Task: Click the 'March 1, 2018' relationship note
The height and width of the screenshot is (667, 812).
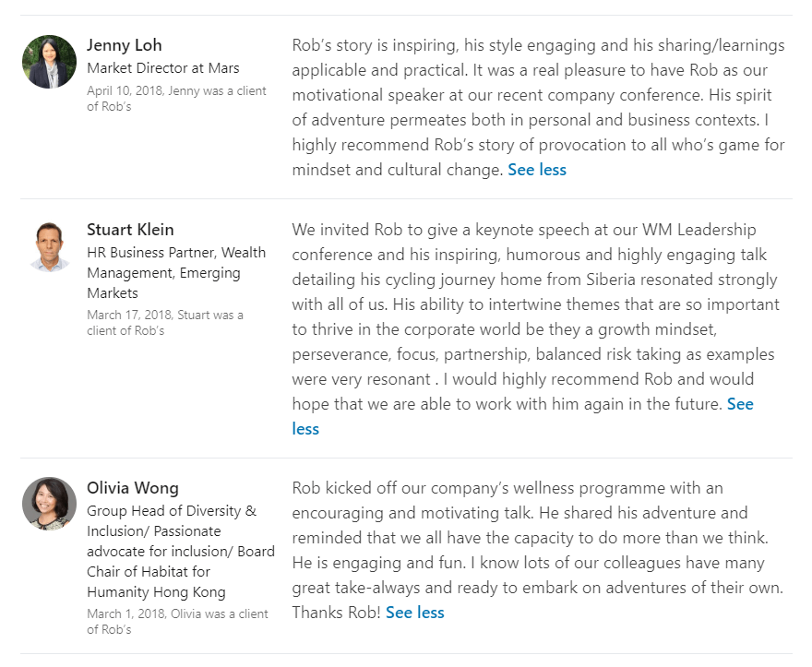Action: (x=177, y=621)
